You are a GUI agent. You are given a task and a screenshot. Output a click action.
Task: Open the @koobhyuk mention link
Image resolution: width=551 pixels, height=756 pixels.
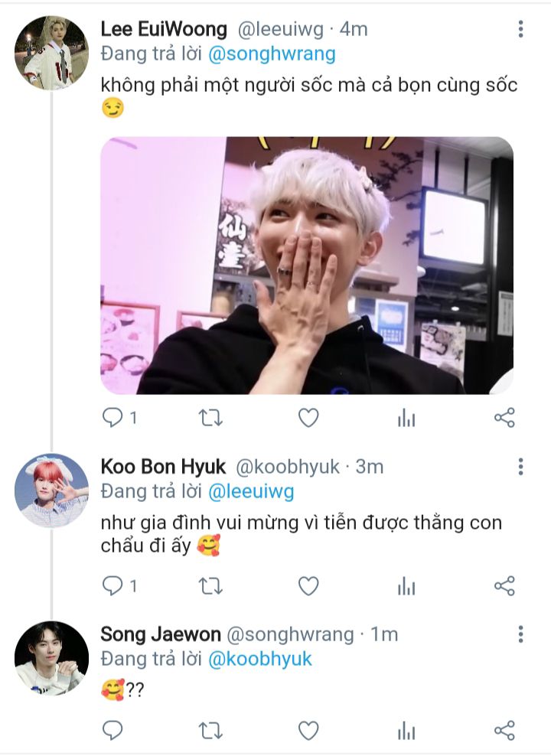pos(260,659)
